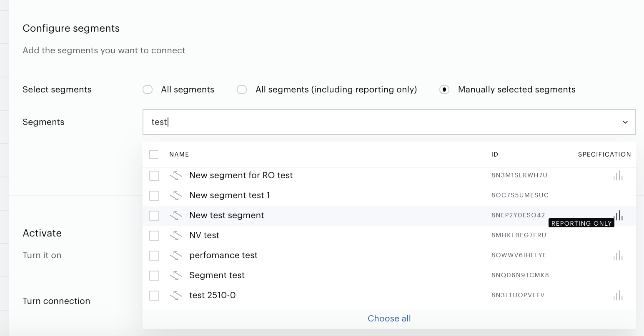The width and height of the screenshot is (644, 336).
Task: Click segment name test 2510-0
Action: pyautogui.click(x=213, y=296)
